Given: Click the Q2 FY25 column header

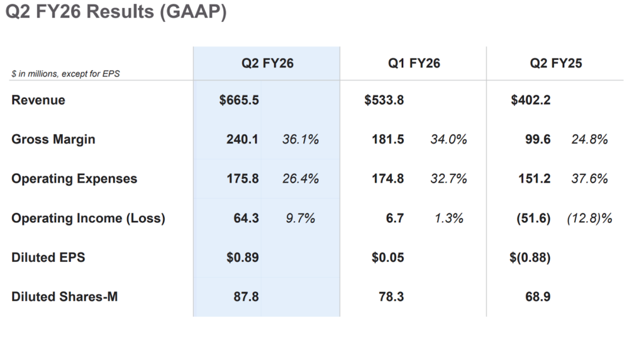Looking at the screenshot, I should (x=556, y=63).
